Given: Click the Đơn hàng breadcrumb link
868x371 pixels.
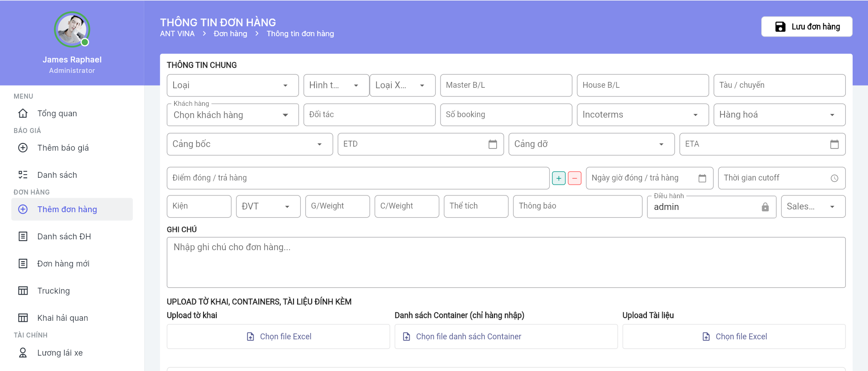Looking at the screenshot, I should (x=230, y=34).
